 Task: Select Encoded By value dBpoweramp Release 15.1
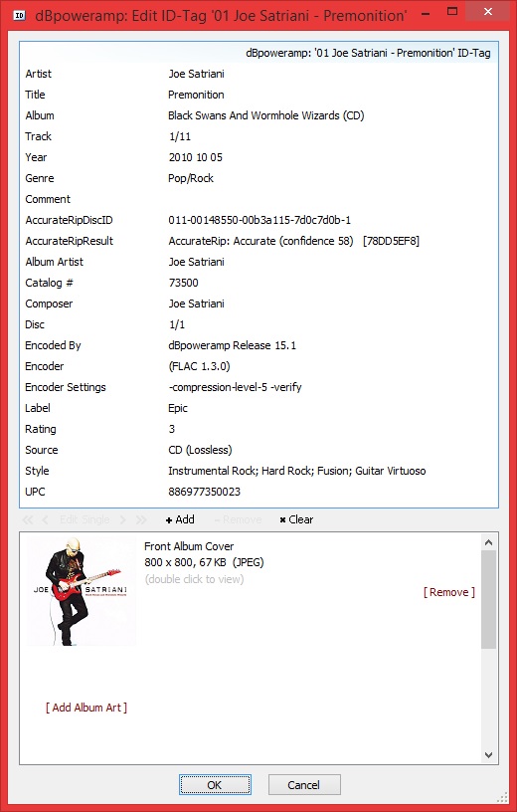tap(233, 345)
